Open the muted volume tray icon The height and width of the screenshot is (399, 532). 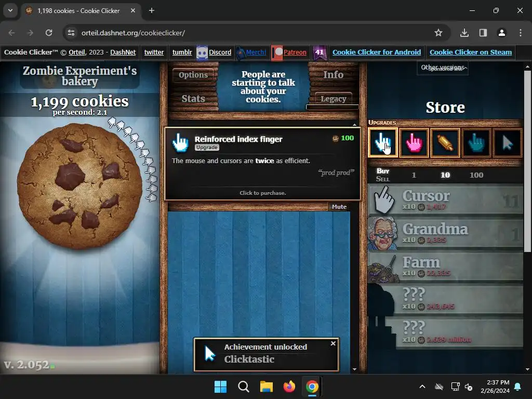point(469,387)
